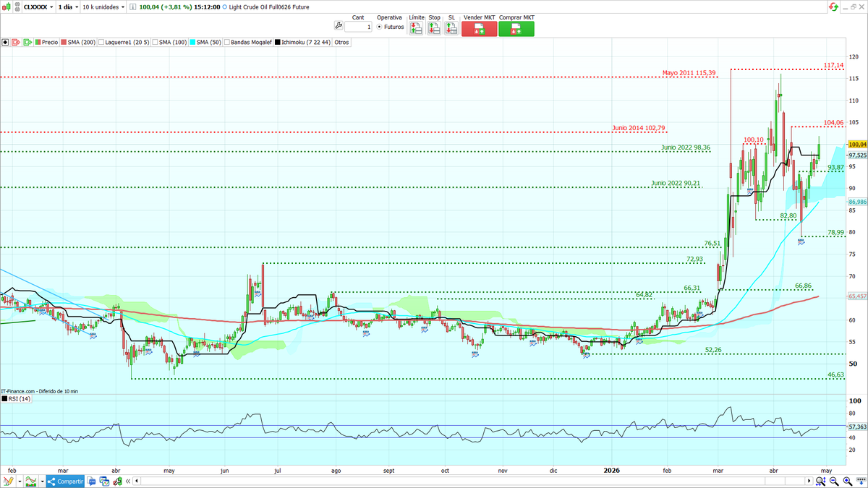Click the red export arrow indicator icon

point(16,42)
